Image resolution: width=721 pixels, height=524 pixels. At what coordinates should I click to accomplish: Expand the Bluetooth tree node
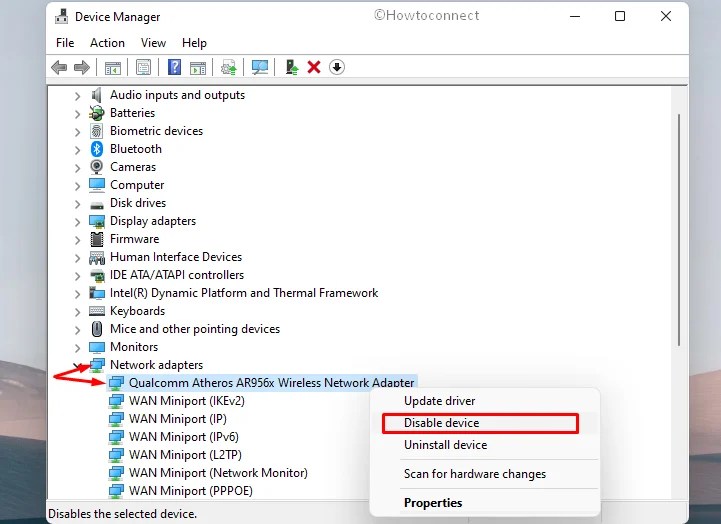tap(77, 150)
